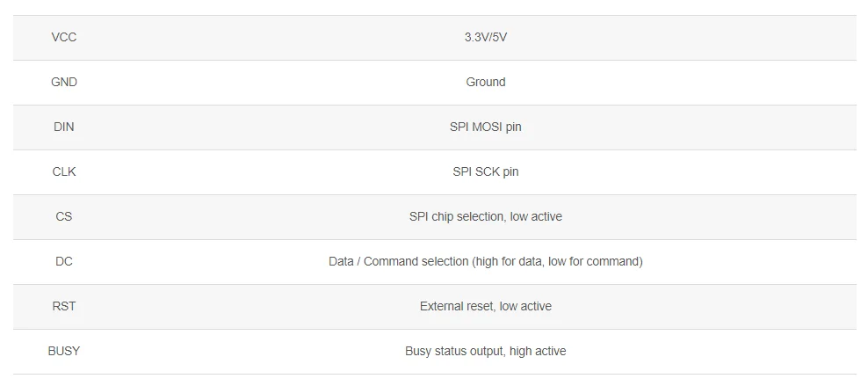868x386 pixels.
Task: Click the 3.3V/5V voltage description
Action: click(x=486, y=38)
